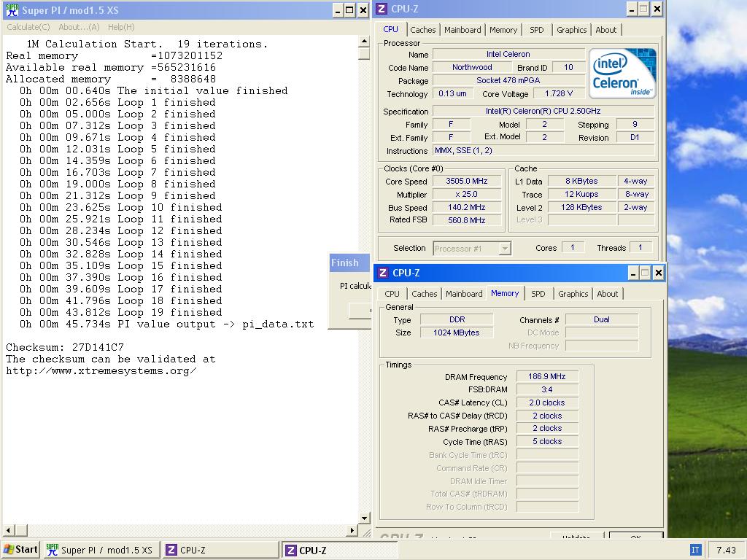Close the lower CPU-Z window
The image size is (747, 560).
659,273
